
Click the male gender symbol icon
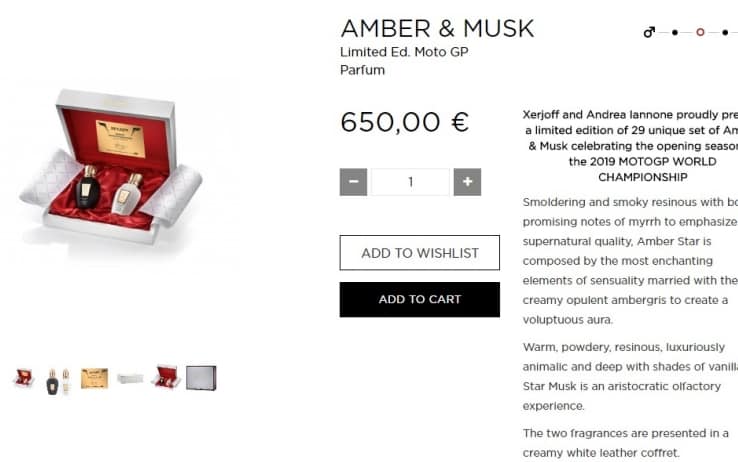(649, 32)
